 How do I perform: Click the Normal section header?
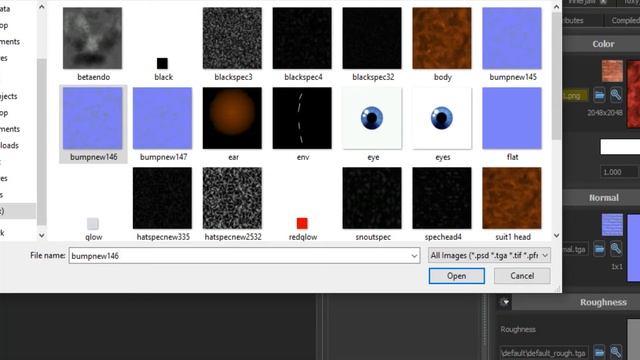[x=601, y=198]
